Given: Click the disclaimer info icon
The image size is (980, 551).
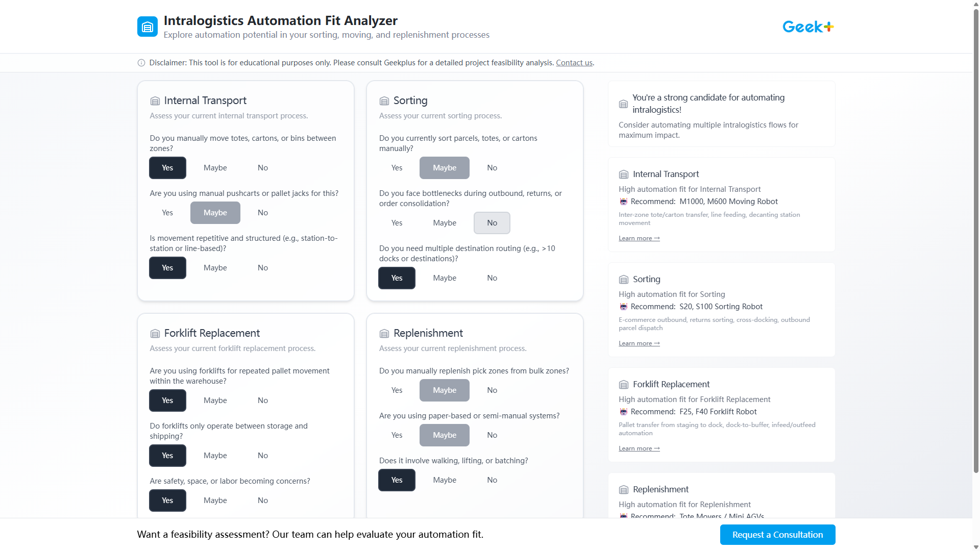Looking at the screenshot, I should [x=141, y=63].
